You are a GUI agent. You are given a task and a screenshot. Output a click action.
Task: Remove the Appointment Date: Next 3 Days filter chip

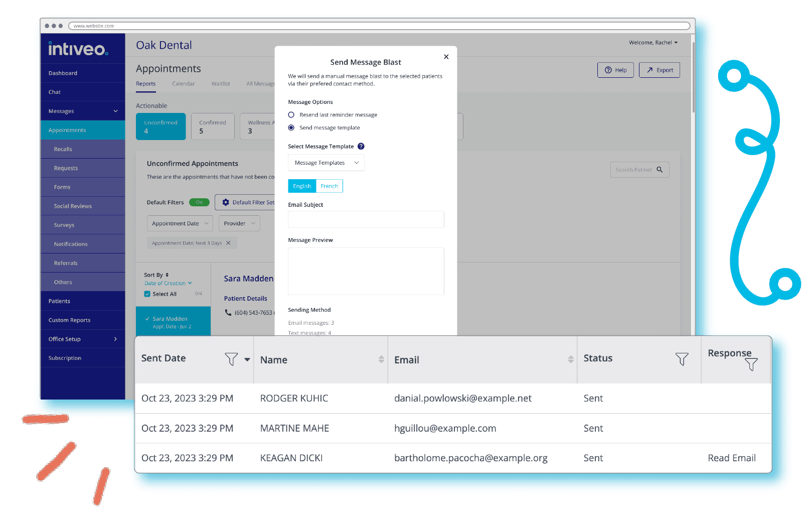coord(228,243)
